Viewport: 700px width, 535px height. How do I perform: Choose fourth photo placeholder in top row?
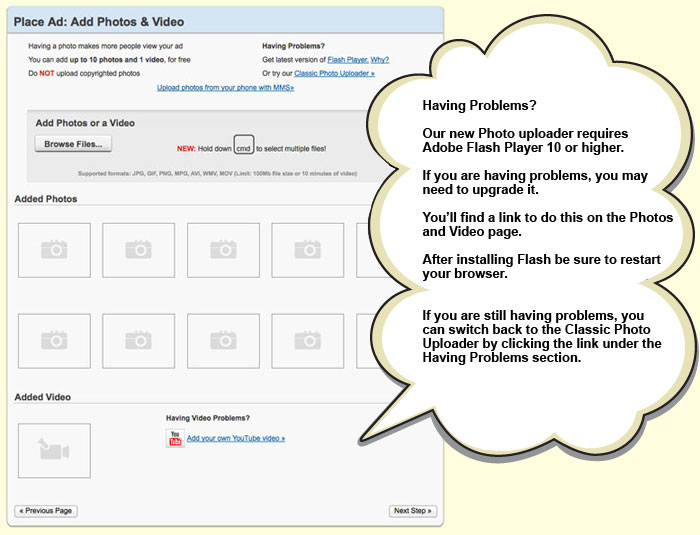click(x=307, y=250)
